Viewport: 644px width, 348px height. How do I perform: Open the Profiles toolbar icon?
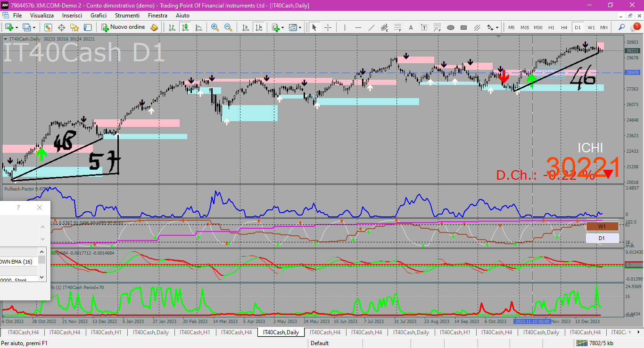click(x=26, y=27)
